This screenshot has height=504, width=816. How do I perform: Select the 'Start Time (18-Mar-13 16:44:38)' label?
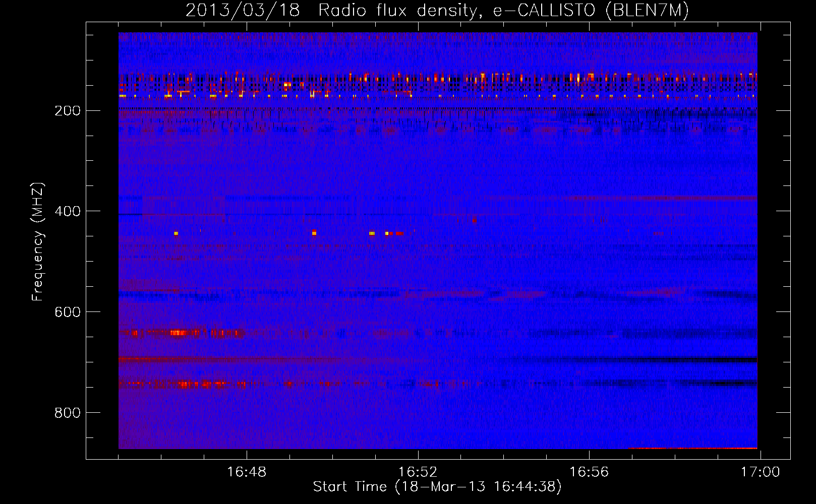click(437, 487)
